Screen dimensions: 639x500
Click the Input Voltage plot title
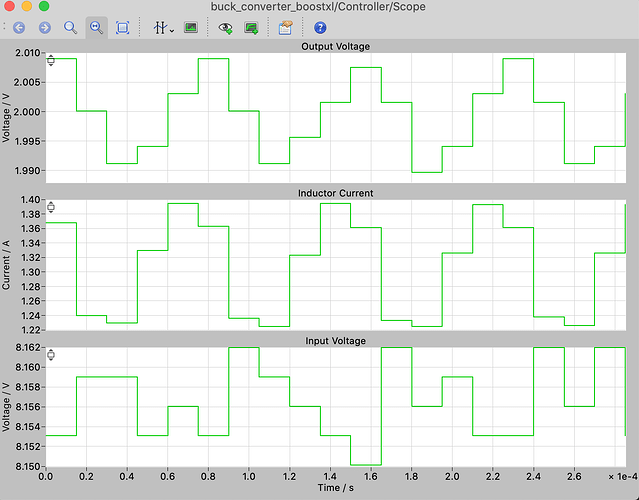335,341
